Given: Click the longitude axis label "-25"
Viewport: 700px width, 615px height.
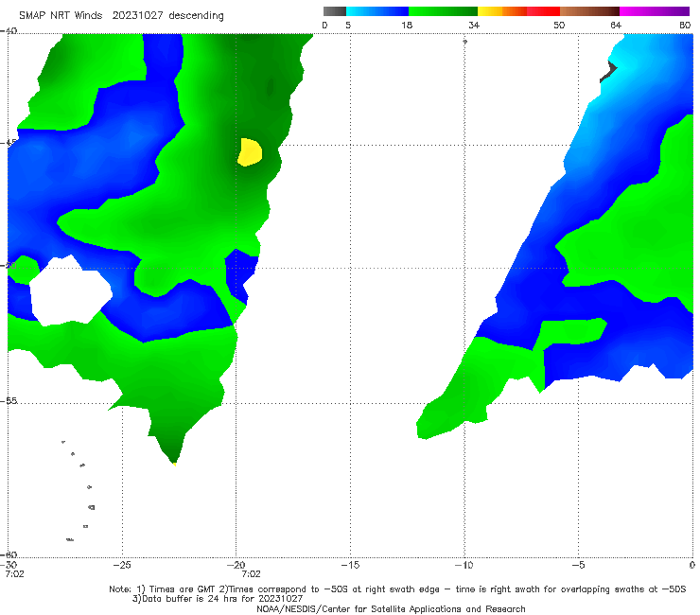Looking at the screenshot, I should click(122, 565).
